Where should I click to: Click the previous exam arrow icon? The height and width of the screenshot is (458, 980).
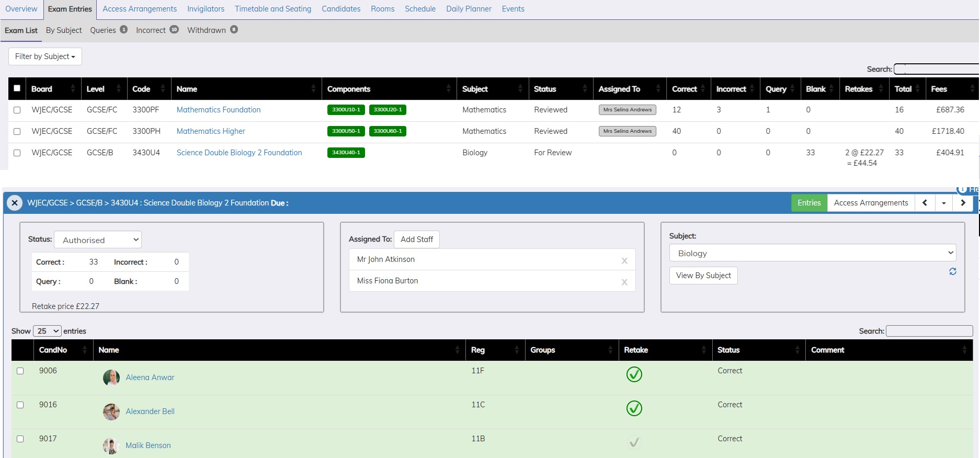[x=925, y=203]
